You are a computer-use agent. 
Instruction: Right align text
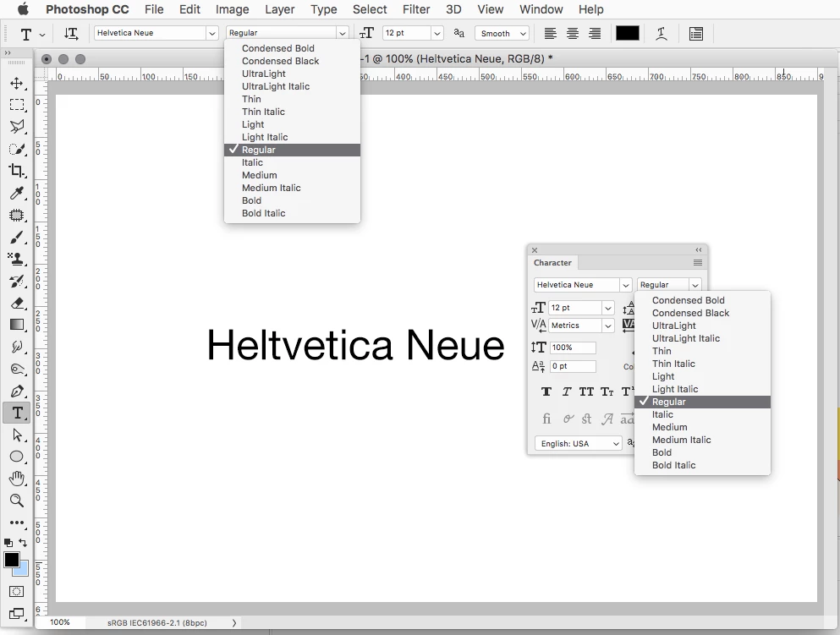[x=595, y=34]
